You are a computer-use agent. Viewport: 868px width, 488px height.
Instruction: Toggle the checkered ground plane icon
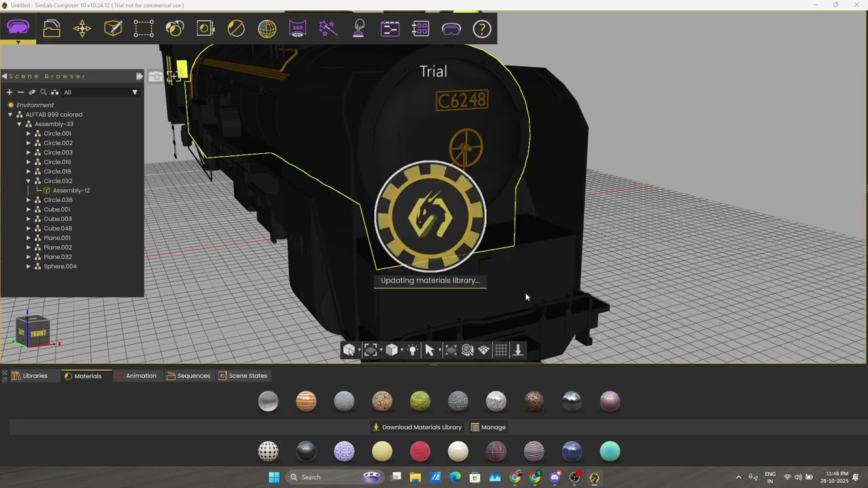(x=484, y=350)
